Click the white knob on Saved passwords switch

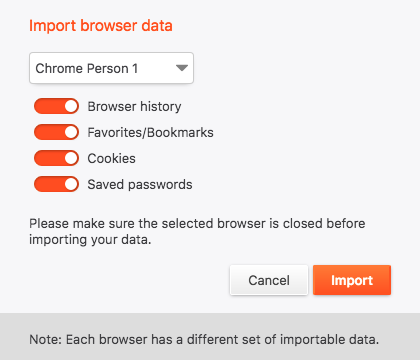(71, 184)
